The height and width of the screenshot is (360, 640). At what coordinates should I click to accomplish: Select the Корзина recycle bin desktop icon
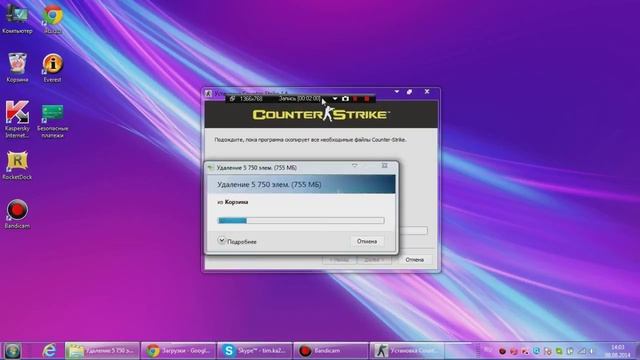(x=17, y=68)
